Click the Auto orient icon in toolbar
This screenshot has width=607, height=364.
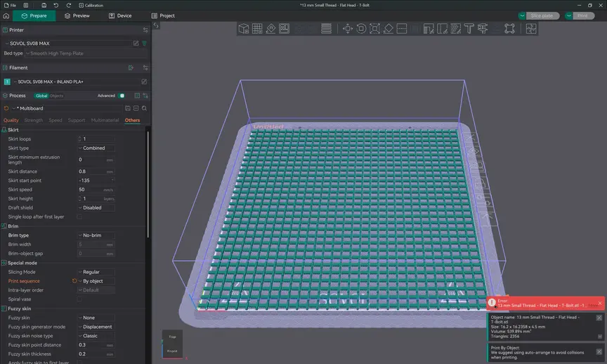coord(270,29)
